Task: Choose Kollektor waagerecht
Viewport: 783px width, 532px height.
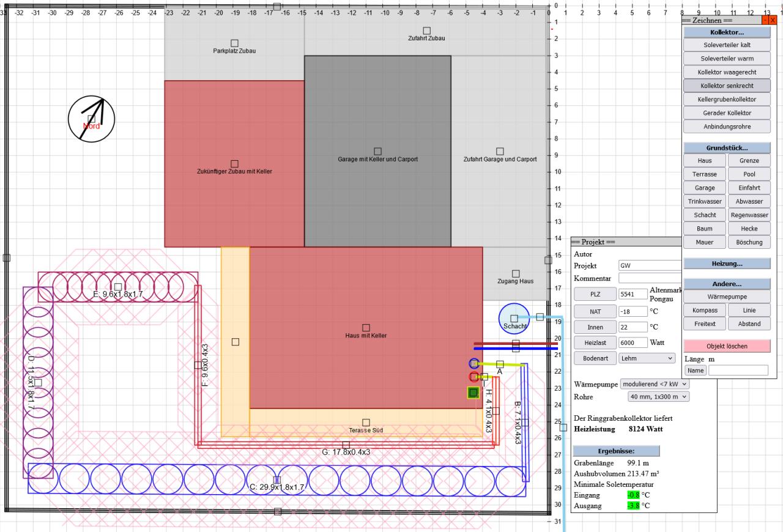Action: (x=727, y=72)
